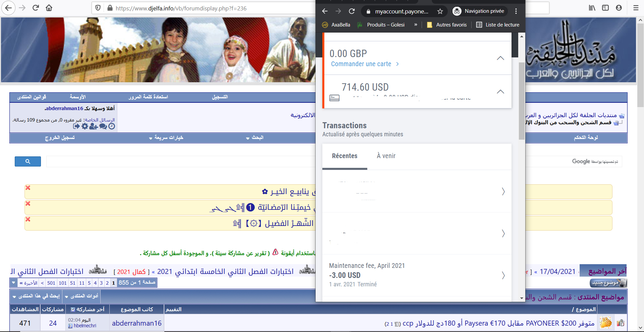Jump to last page الأخيرة

(x=29, y=283)
